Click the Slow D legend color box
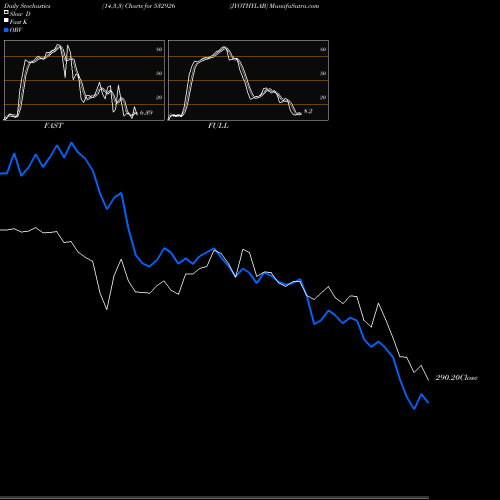The height and width of the screenshot is (500, 500). (6, 12)
